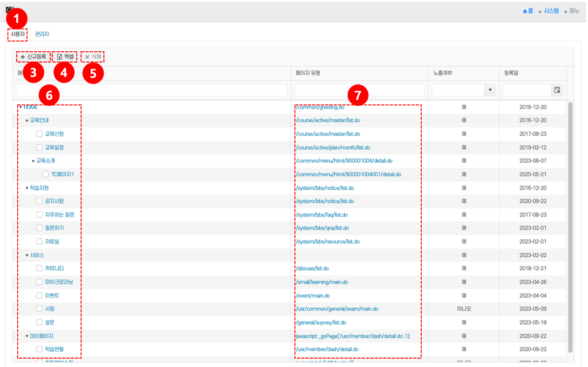Open the 노출여부 filter dropdown
Screen dimensions: 588x367
point(490,90)
